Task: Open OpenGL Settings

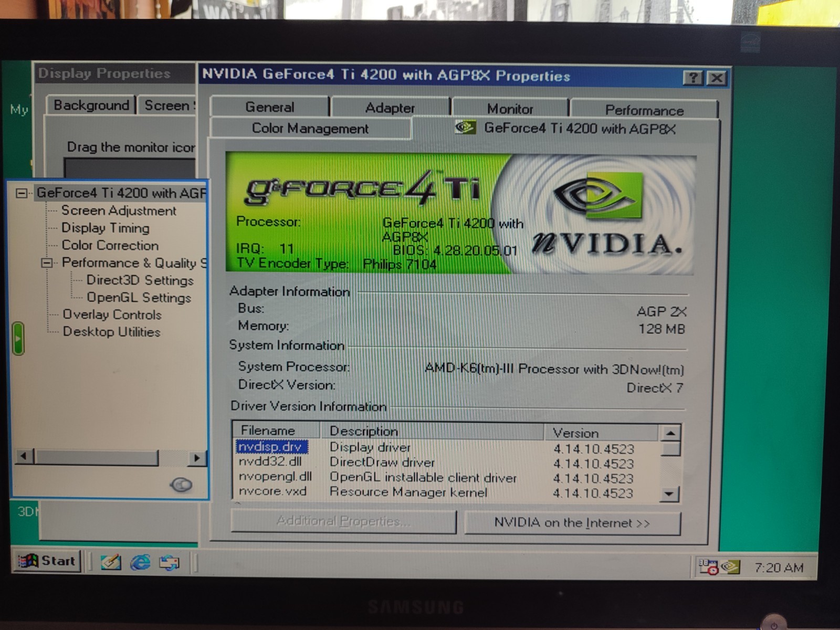Action: click(139, 297)
